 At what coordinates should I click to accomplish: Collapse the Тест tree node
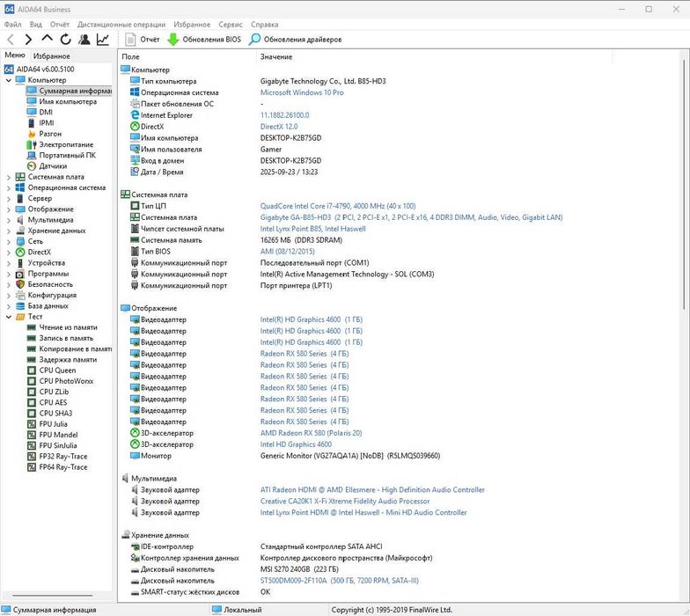pyautogui.click(x=9, y=317)
